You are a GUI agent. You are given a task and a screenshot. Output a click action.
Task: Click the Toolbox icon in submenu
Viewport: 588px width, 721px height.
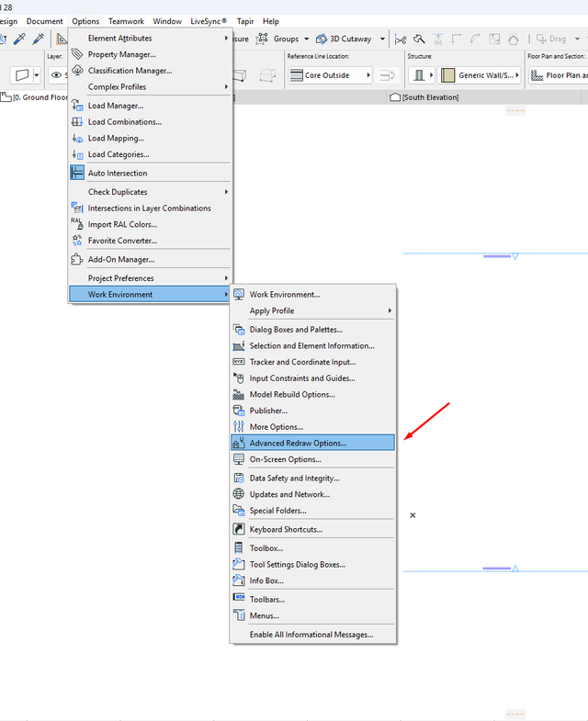tap(239, 547)
